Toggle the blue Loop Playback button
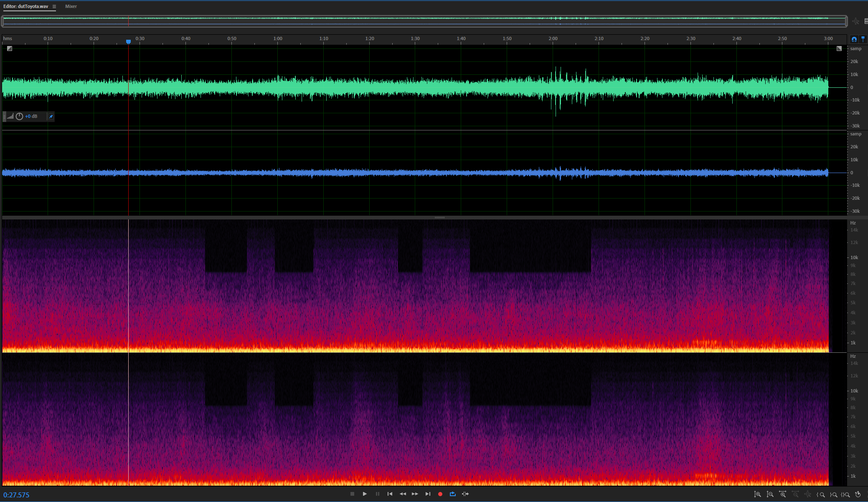 point(452,494)
